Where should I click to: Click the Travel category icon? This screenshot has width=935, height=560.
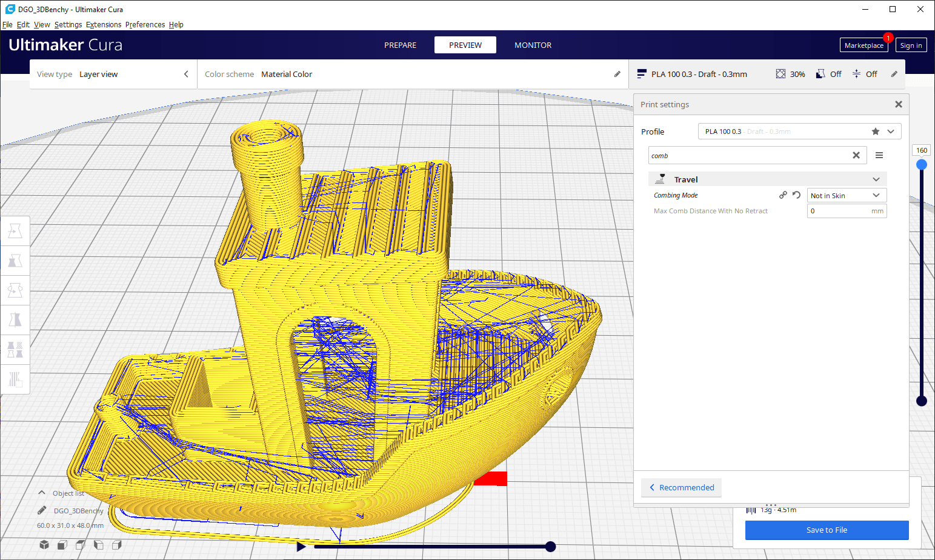660,179
